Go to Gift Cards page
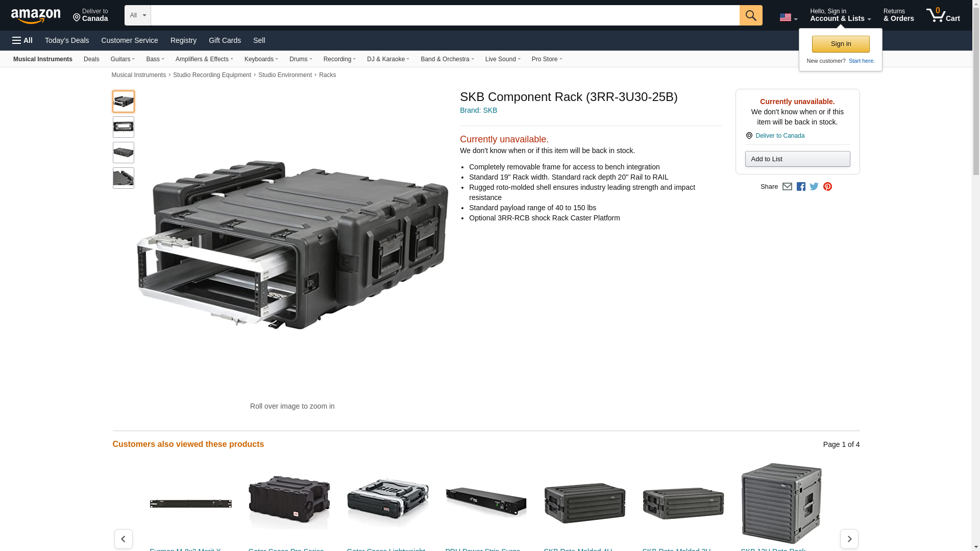 225,40
